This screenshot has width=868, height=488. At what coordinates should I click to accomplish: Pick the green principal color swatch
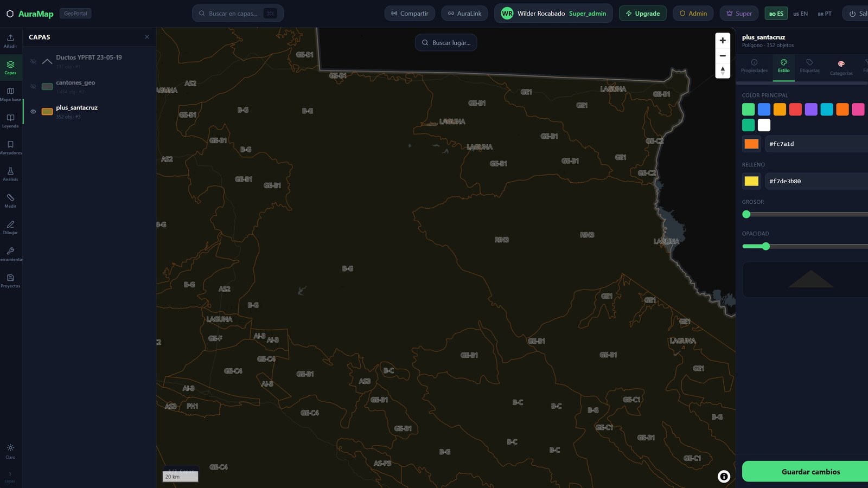(748, 110)
